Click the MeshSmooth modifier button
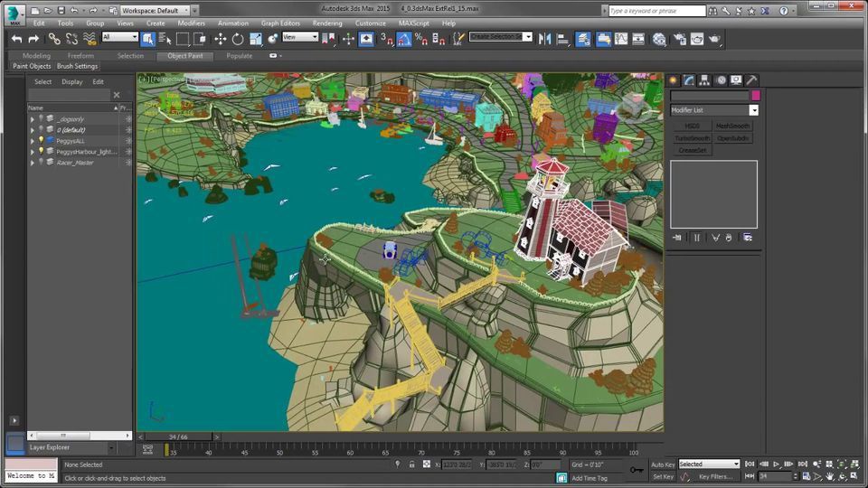The image size is (868, 488). click(732, 127)
